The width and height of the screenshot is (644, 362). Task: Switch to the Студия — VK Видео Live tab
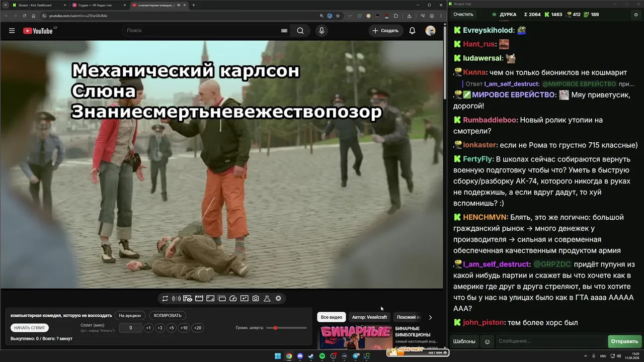[x=98, y=5]
